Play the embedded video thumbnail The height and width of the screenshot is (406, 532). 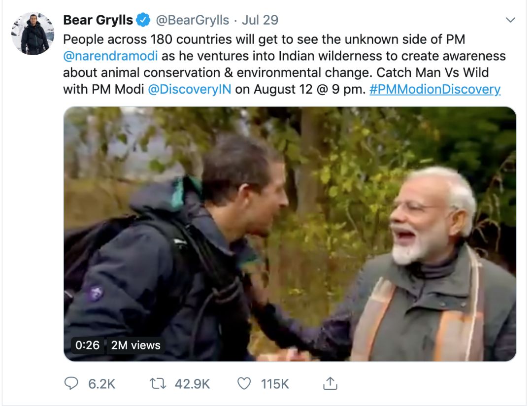290,234
